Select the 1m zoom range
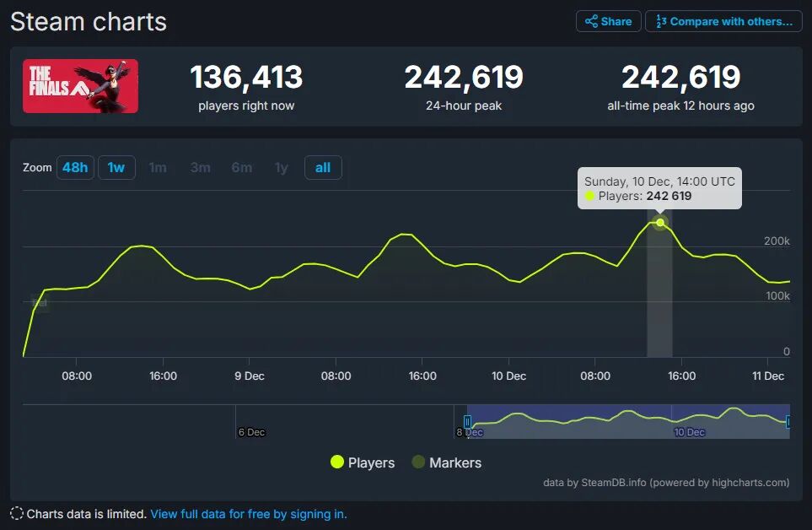 (x=158, y=167)
